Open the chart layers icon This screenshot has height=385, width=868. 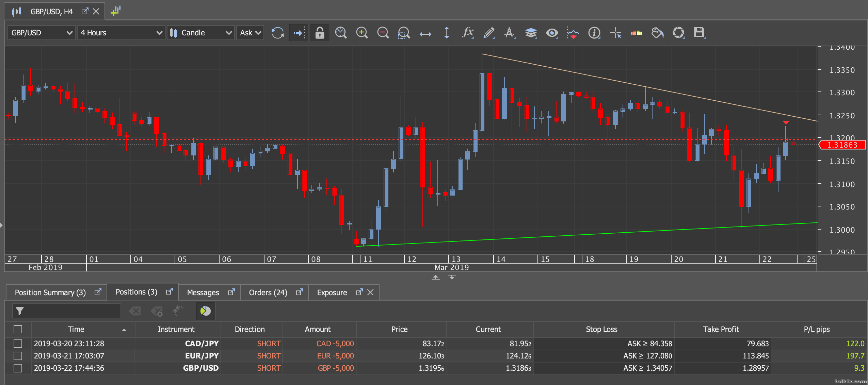(531, 33)
